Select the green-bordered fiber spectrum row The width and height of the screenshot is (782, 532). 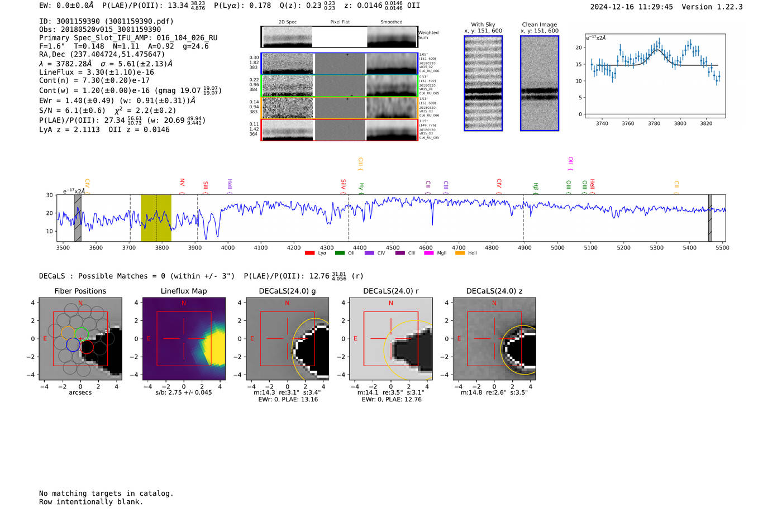[339, 85]
